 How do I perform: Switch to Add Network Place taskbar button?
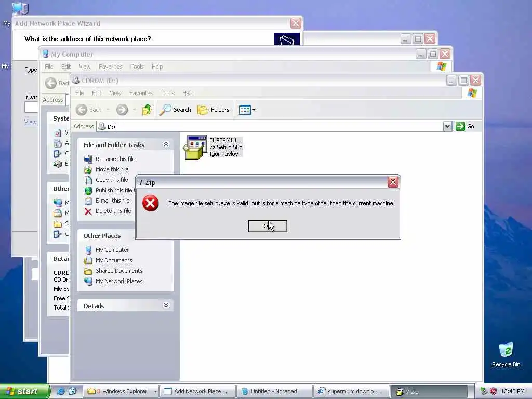tap(198, 391)
